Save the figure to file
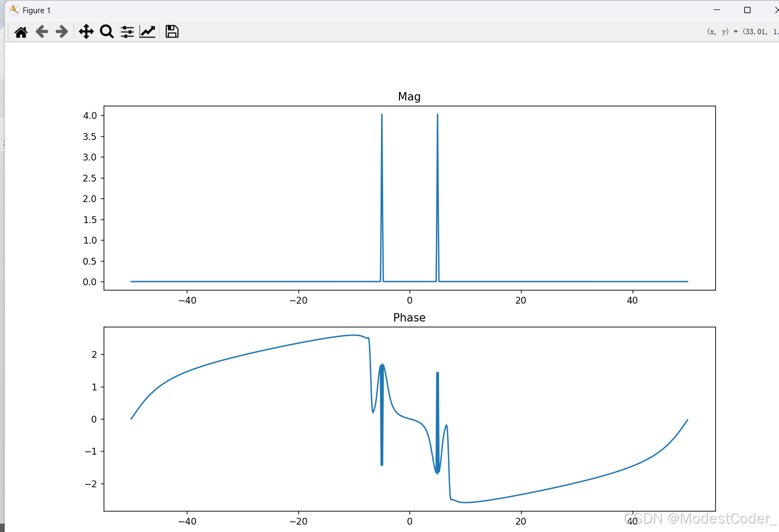779x532 pixels. 172,32
